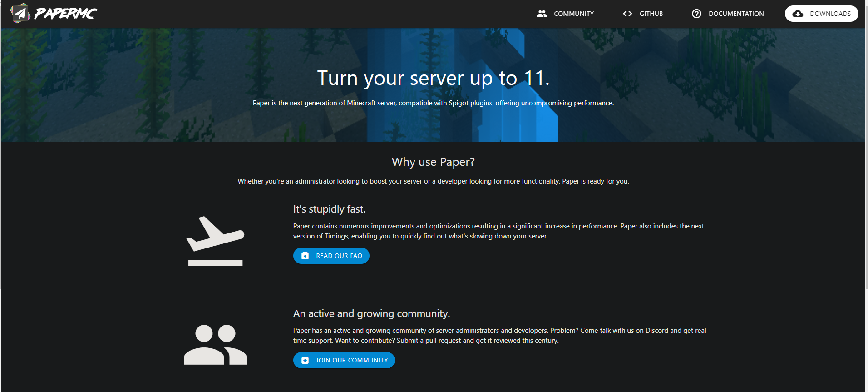Click the large airplane takeoff icon

tap(215, 241)
